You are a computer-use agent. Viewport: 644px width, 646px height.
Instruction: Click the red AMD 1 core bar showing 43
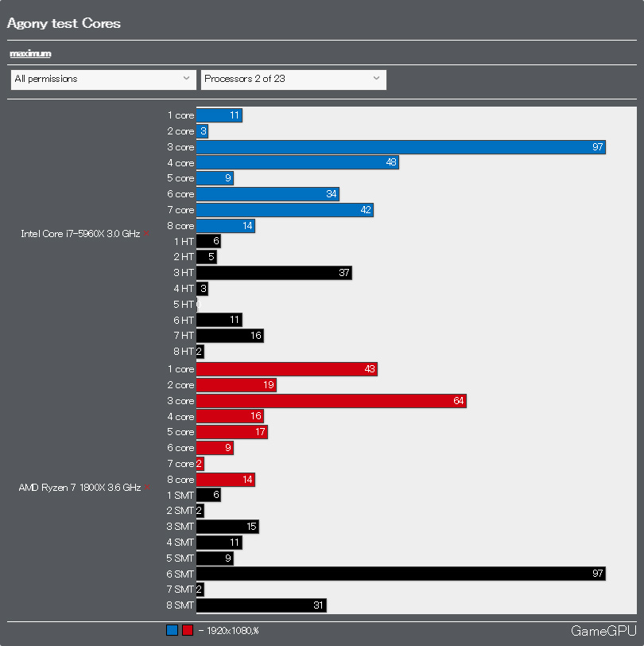286,369
